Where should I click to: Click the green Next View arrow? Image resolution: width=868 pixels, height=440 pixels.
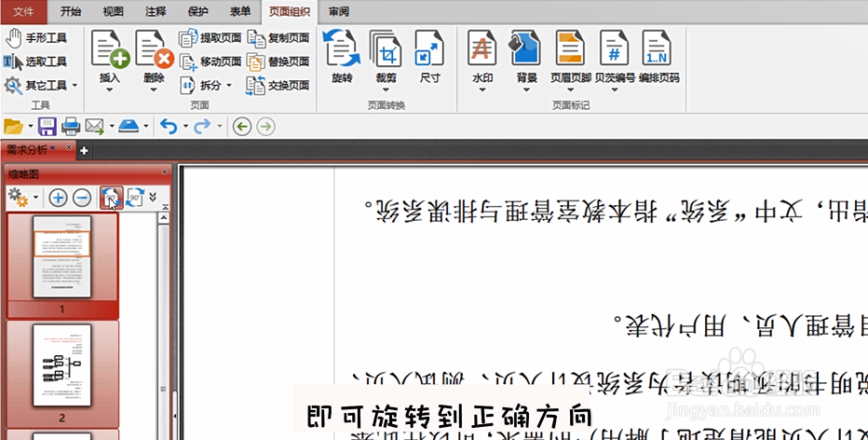pyautogui.click(x=265, y=127)
